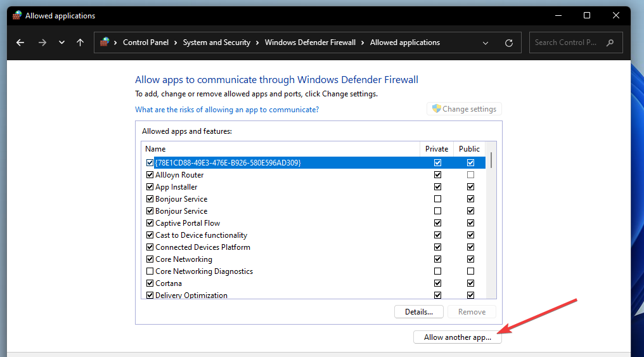Select the {78E1CD88-49E3-476E-B926-580E596AD309} row
This screenshot has width=644, height=357.
[313, 163]
